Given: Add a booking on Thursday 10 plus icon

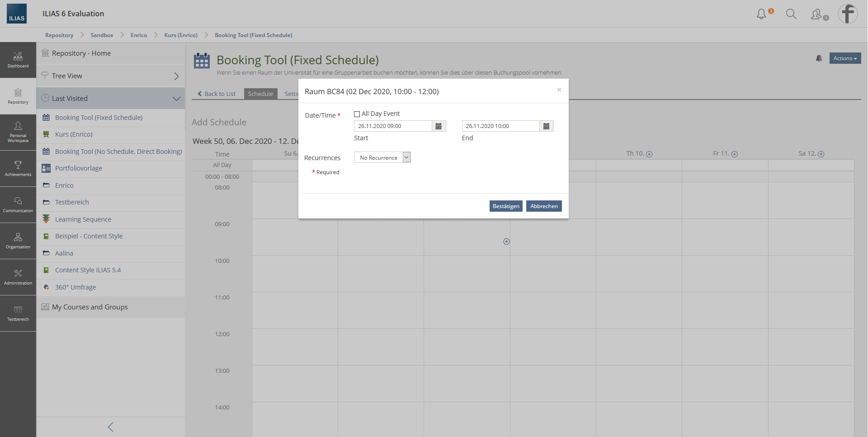Looking at the screenshot, I should click(x=649, y=154).
